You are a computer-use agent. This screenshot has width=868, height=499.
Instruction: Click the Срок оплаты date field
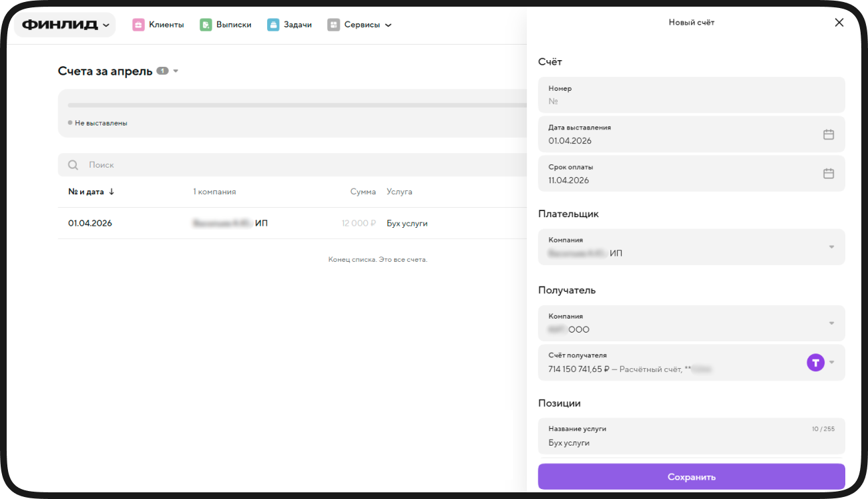coord(692,174)
